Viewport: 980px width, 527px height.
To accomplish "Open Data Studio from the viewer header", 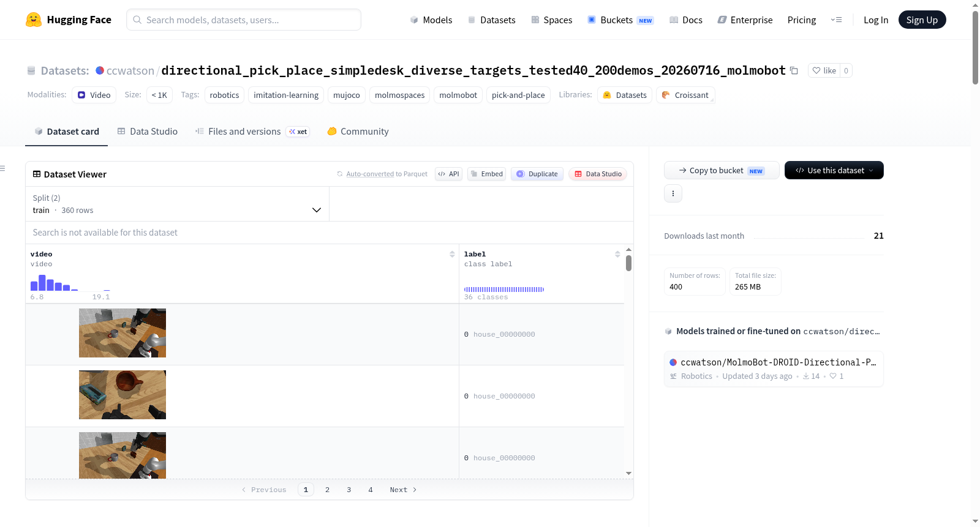I will (597, 174).
